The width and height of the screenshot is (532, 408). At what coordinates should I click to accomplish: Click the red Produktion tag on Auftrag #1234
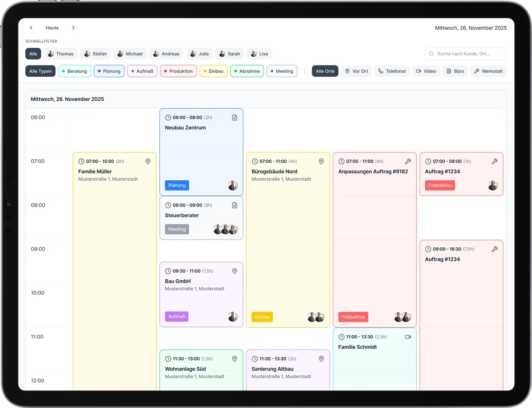coord(440,185)
